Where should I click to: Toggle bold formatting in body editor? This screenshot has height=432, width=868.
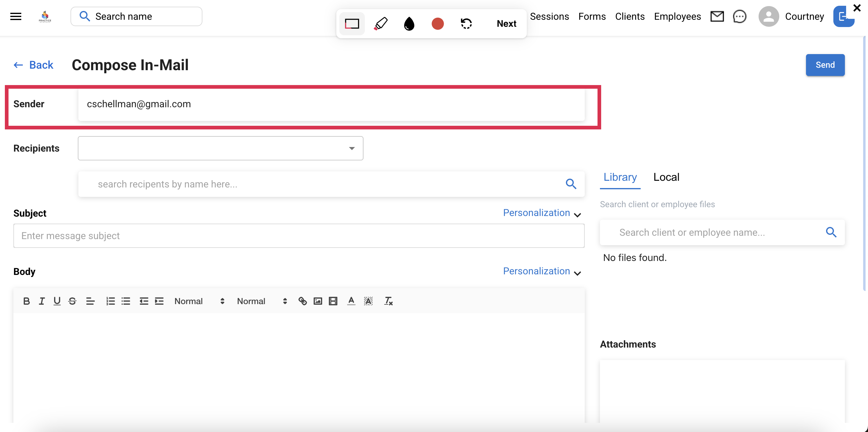[26, 301]
